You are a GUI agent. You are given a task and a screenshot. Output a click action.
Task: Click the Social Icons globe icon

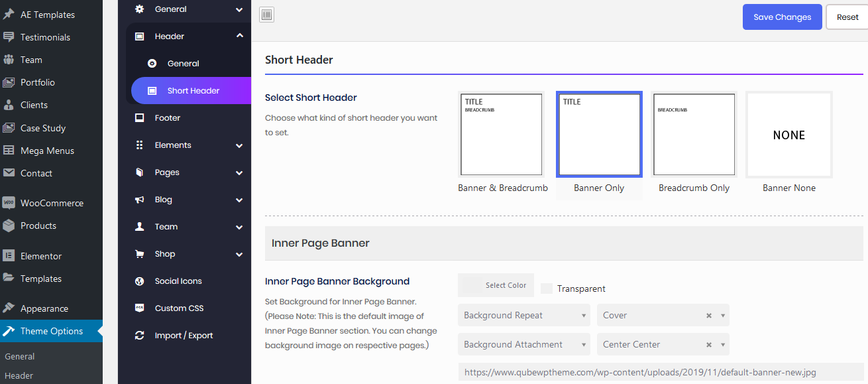pos(139,281)
